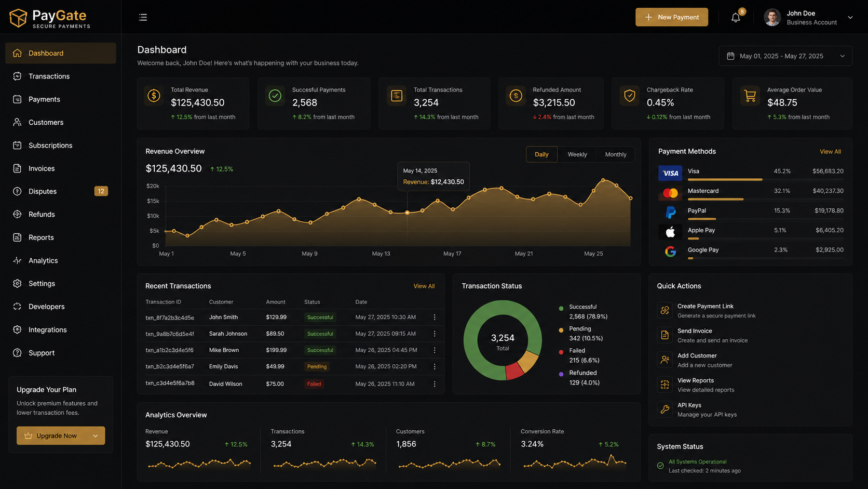Open actions menu for David Wilson transaction

435,384
